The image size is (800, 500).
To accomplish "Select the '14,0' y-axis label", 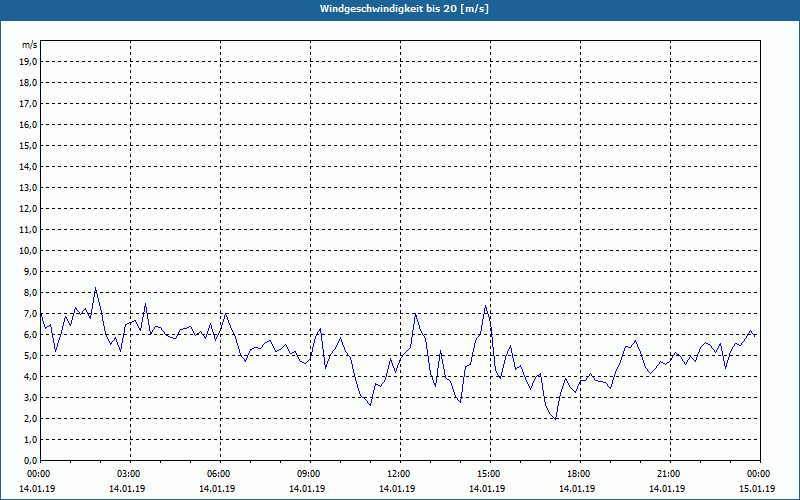I will coord(28,166).
